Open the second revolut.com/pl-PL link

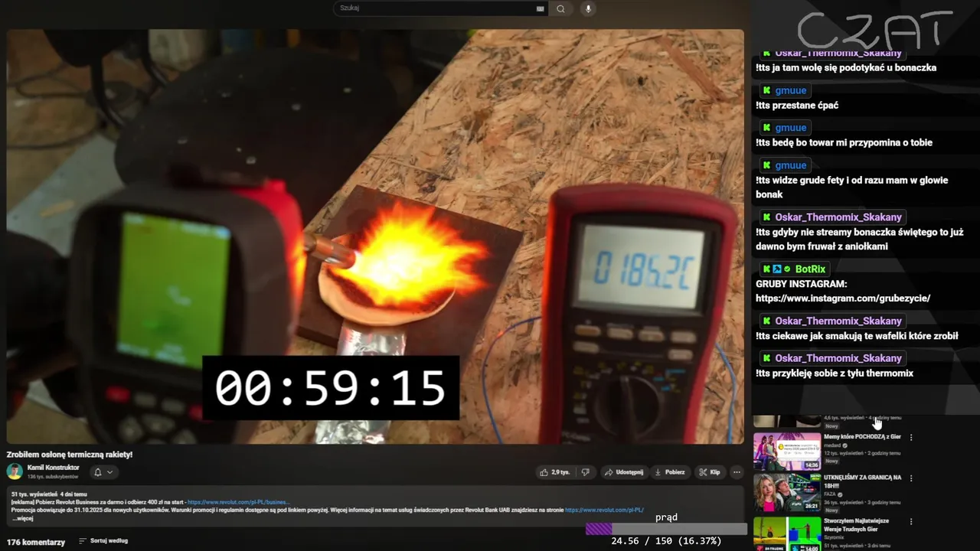[604, 510]
